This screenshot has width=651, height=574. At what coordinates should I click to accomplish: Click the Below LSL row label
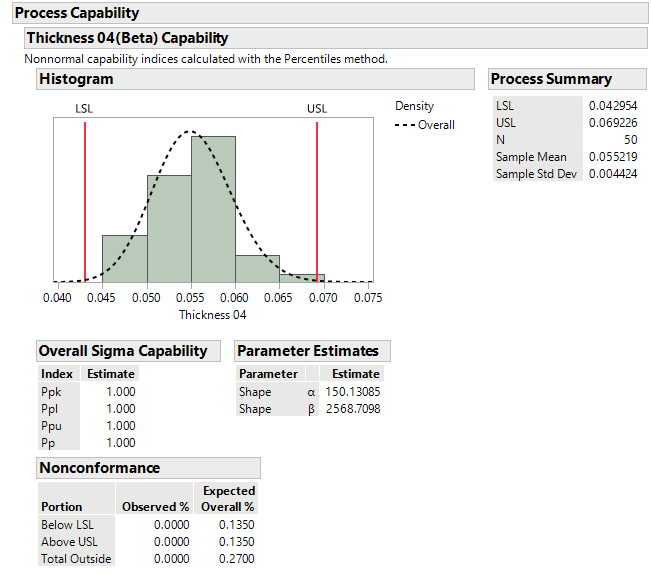coord(67,525)
